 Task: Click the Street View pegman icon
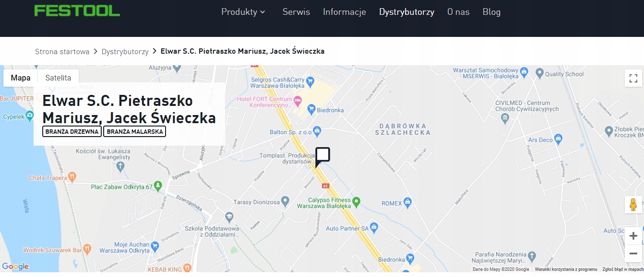pyautogui.click(x=633, y=205)
